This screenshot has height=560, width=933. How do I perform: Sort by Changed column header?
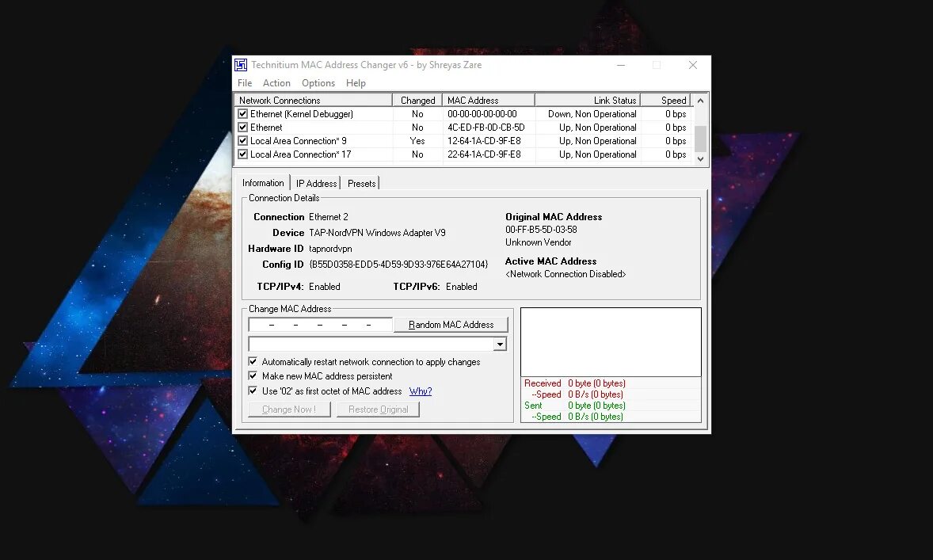tap(417, 100)
